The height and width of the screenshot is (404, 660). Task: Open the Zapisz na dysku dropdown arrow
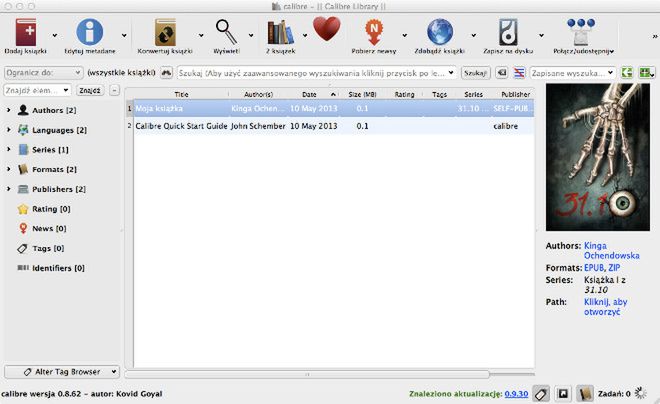pyautogui.click(x=541, y=36)
